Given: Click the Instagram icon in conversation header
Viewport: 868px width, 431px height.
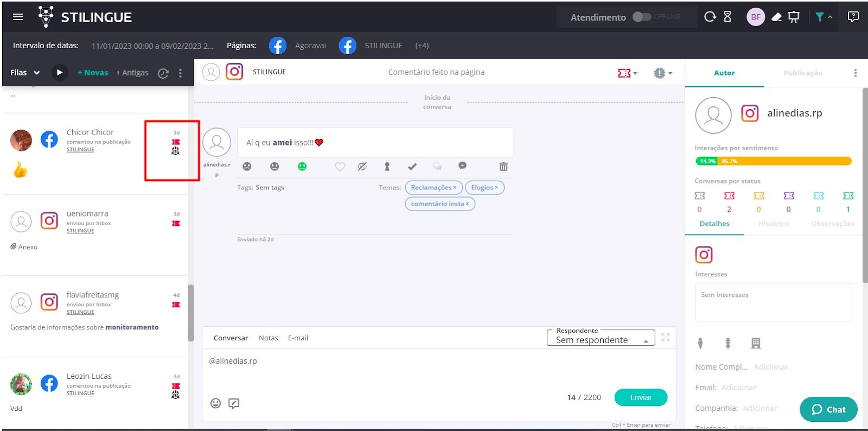Looking at the screenshot, I should (234, 72).
